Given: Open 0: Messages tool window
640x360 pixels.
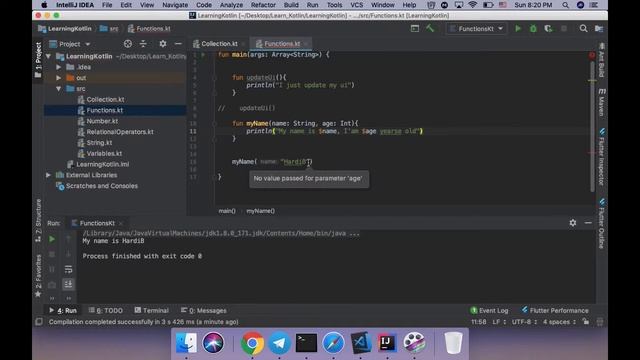Looking at the screenshot, I should coord(203,310).
